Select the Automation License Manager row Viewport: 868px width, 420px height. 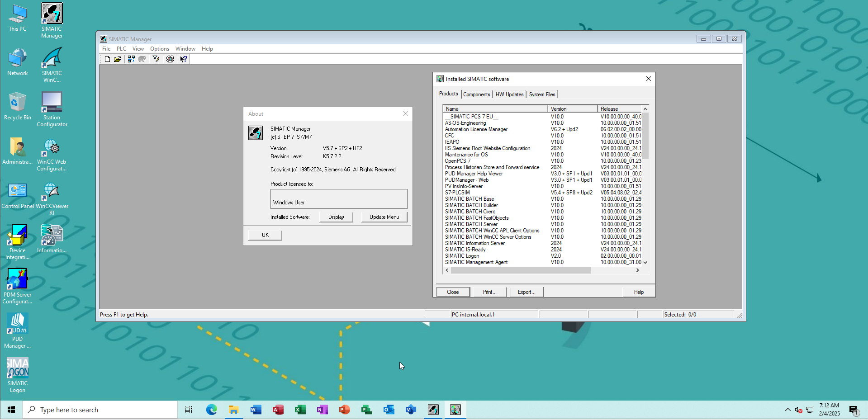point(543,129)
